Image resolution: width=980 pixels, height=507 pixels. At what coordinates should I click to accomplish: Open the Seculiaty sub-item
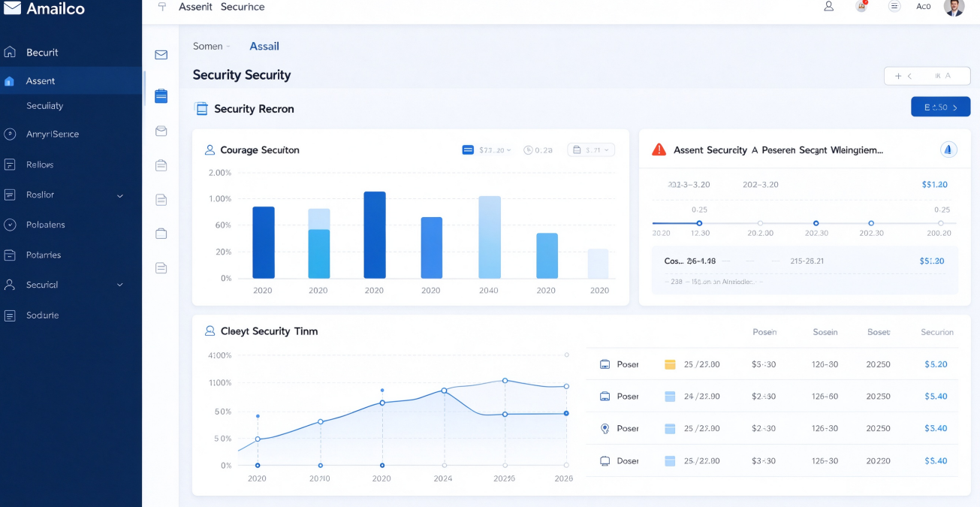pos(44,106)
